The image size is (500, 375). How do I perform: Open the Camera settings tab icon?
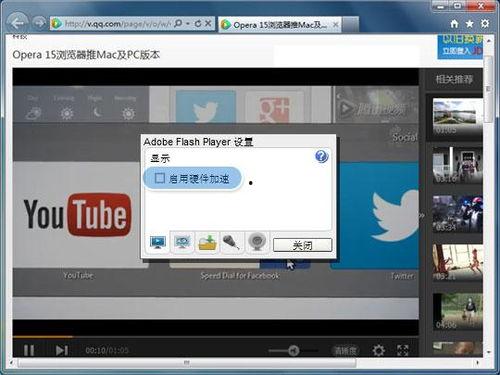(257, 242)
